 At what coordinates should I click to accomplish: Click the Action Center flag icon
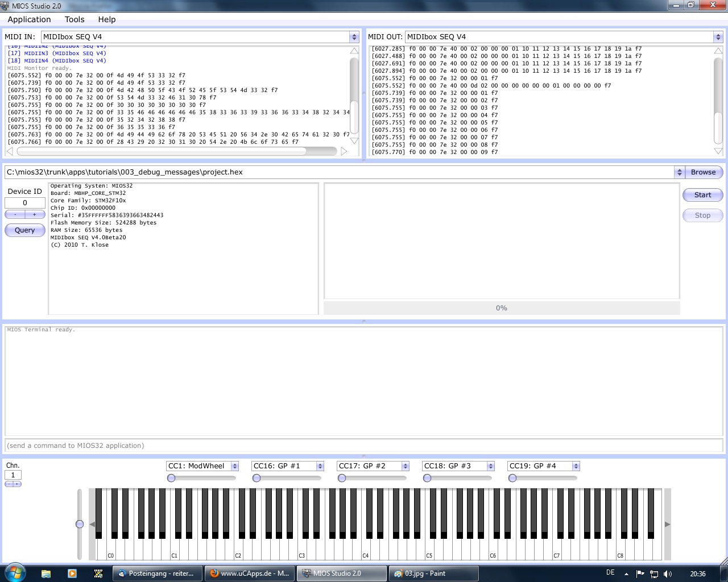pos(640,574)
